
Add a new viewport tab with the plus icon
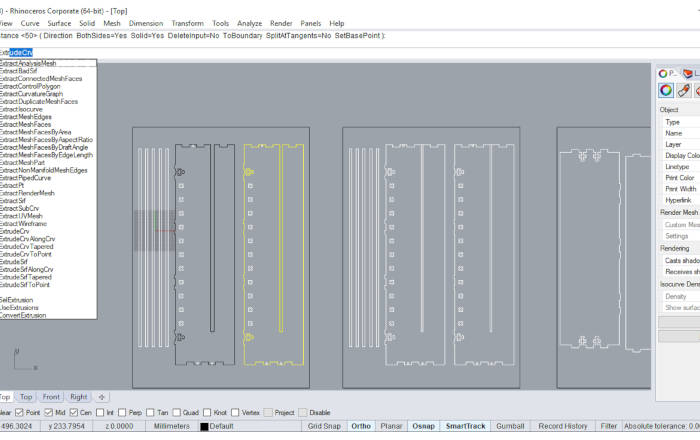[102, 397]
